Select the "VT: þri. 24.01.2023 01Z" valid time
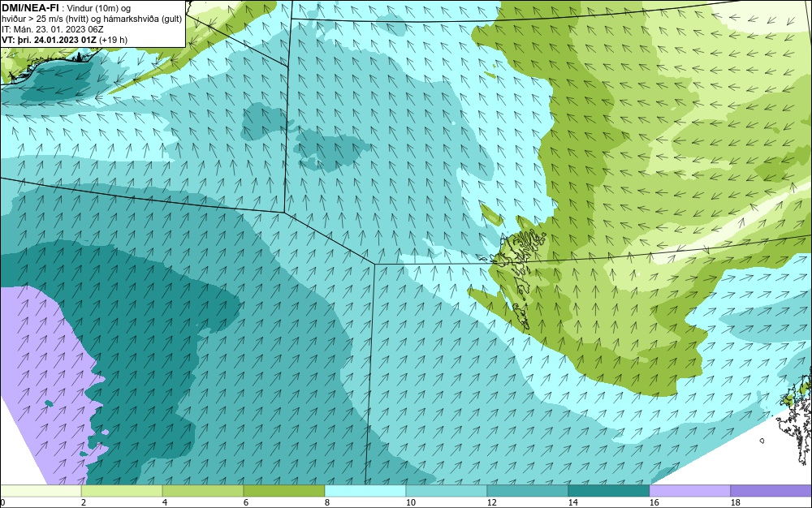 click(x=50, y=40)
